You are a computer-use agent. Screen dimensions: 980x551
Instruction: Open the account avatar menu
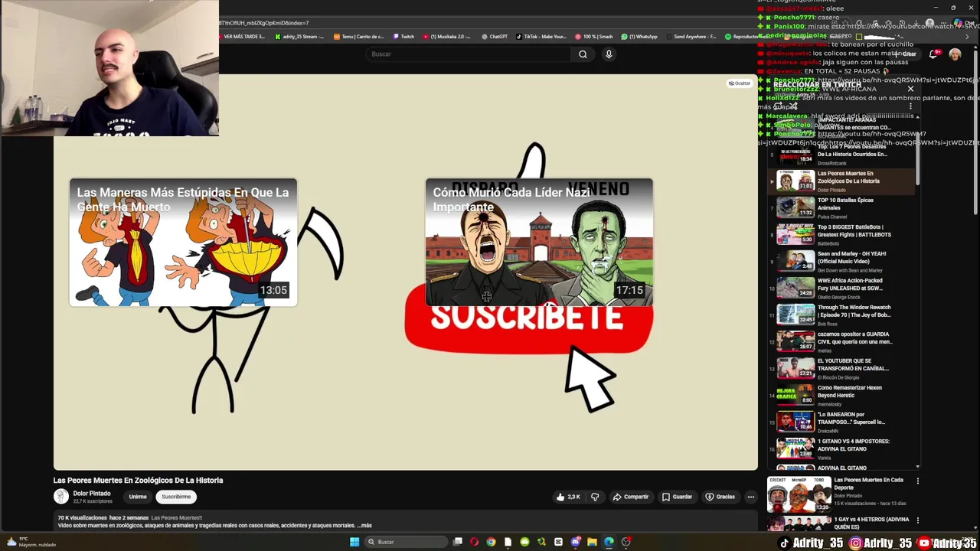[x=955, y=54]
